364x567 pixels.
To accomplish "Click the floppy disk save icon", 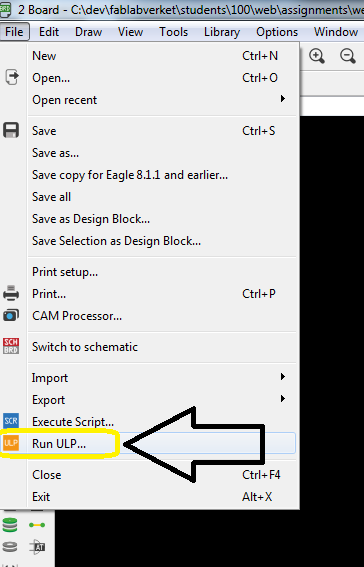I will click(x=11, y=130).
